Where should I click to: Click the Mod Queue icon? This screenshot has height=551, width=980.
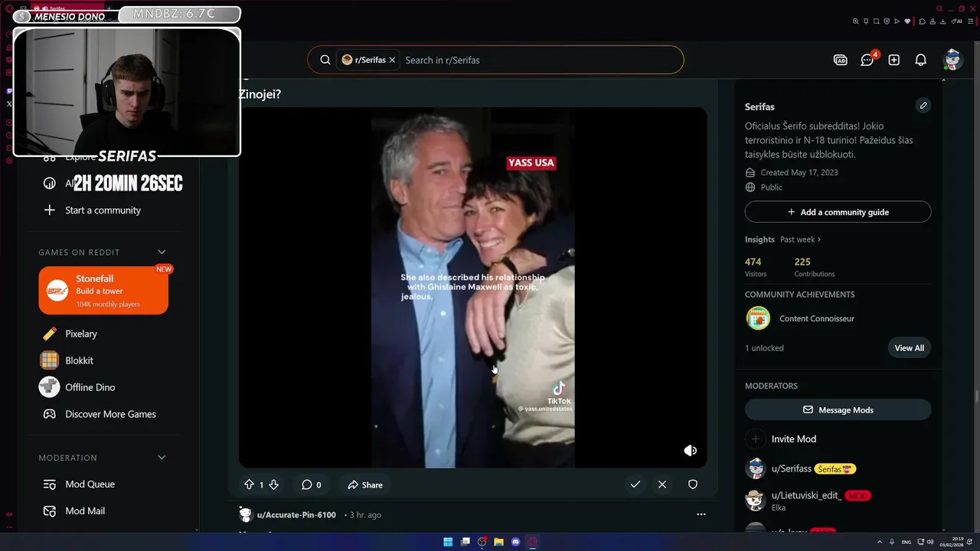click(50, 484)
